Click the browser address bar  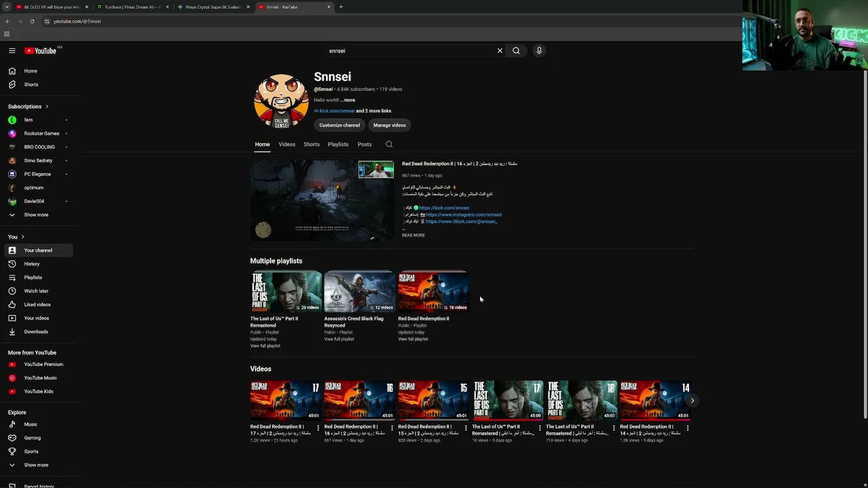393,21
